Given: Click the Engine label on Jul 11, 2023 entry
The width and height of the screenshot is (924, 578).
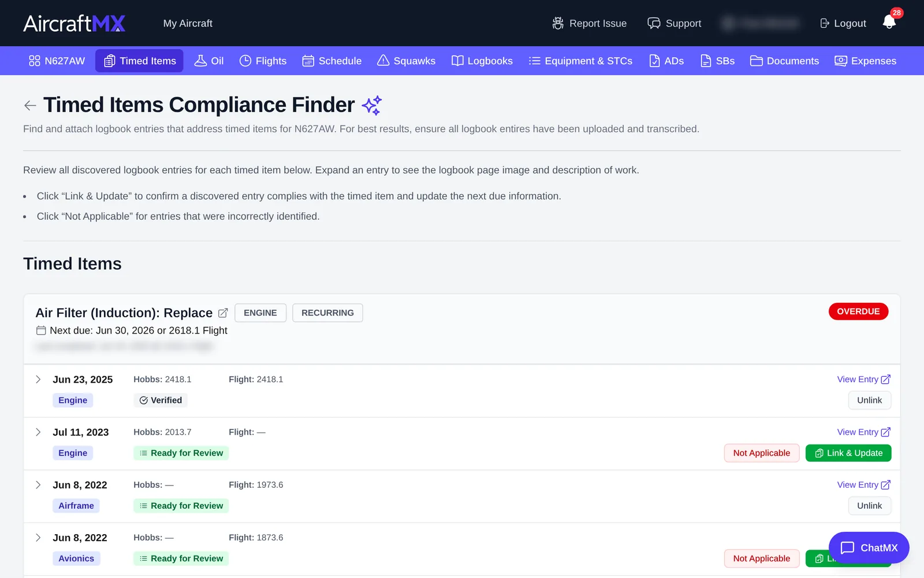Looking at the screenshot, I should pyautogui.click(x=73, y=453).
